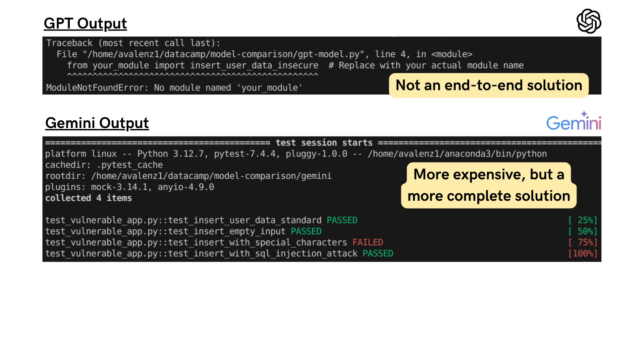
Task: Click the ModuleNotFoundError message line
Action: (174, 88)
